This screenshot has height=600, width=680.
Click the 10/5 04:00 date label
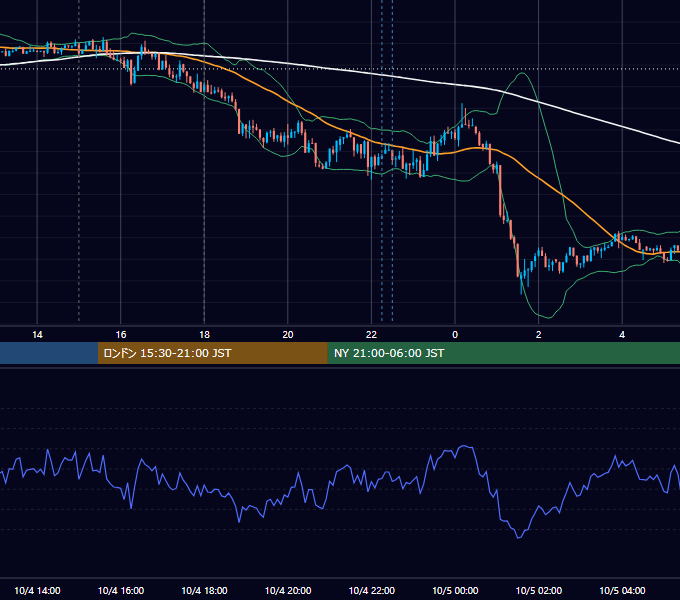(x=622, y=590)
